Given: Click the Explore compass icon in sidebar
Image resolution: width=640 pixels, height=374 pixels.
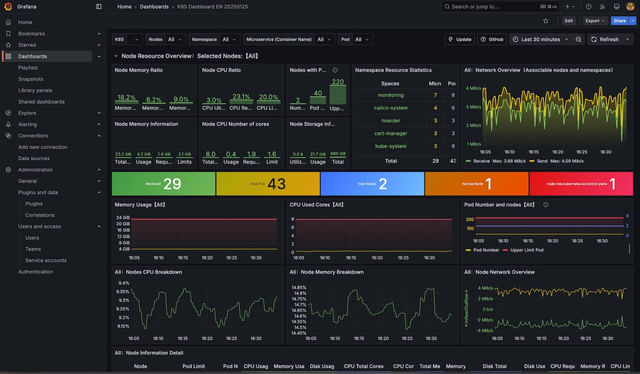Looking at the screenshot, I should tap(8, 113).
